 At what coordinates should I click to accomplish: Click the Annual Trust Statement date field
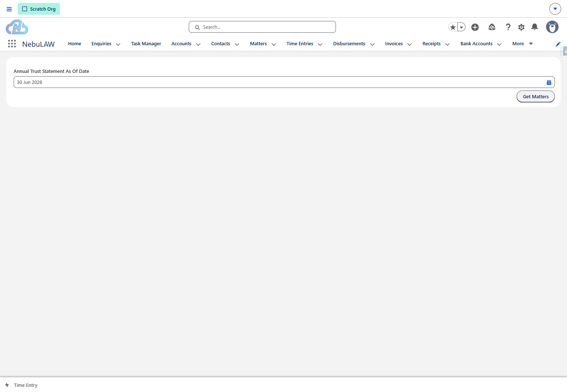284,82
